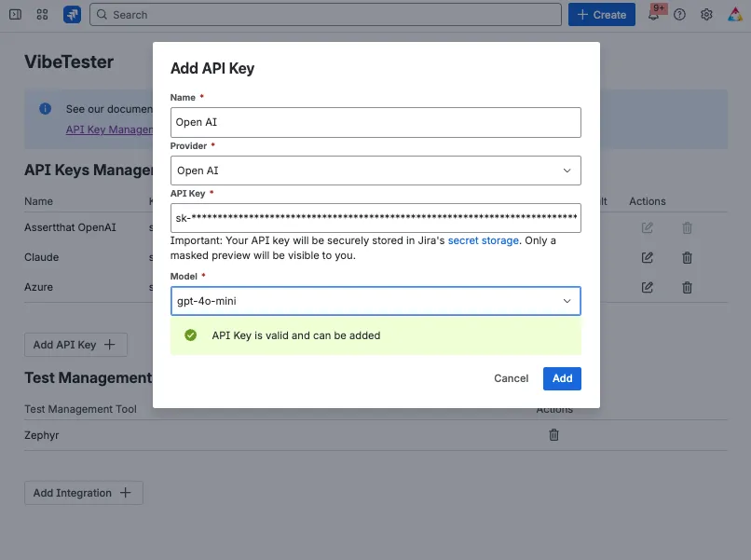The width and height of the screenshot is (751, 560).
Task: Click the VibeTester page title
Action: (x=69, y=61)
